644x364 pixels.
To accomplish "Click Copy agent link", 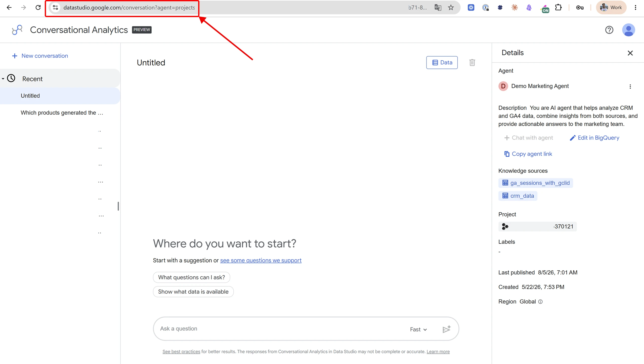I will (528, 154).
